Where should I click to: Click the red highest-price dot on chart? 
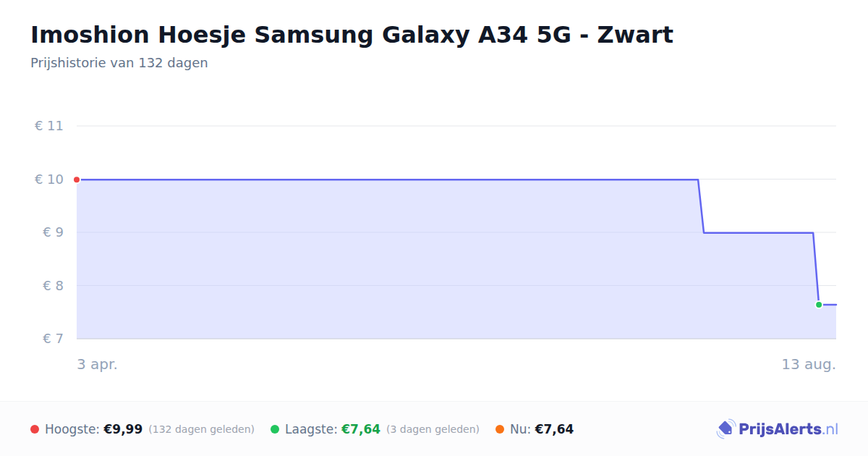[77, 180]
